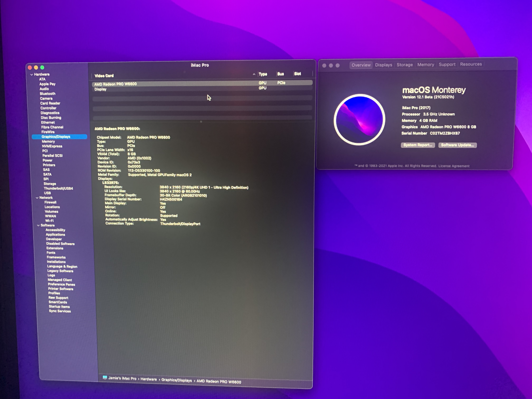Click the yellow minimize button of System Report
Image resolution: width=532 pixels, height=399 pixels.
tap(36, 68)
